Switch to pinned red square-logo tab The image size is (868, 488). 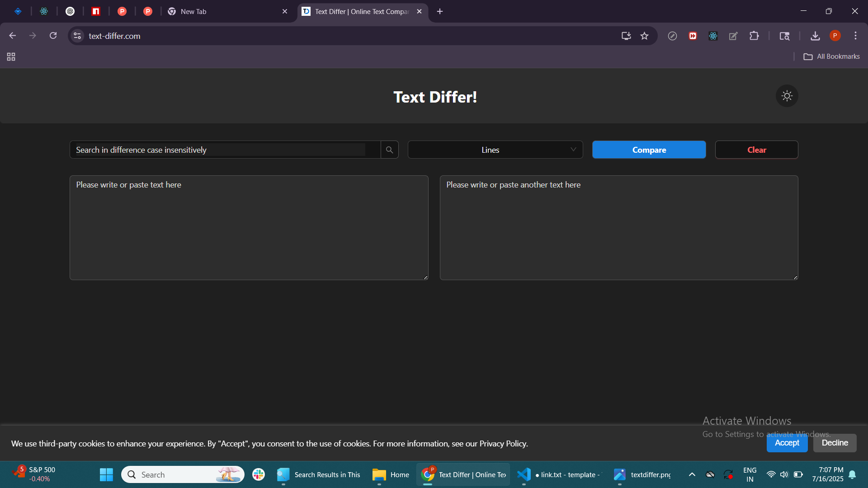coord(96,11)
